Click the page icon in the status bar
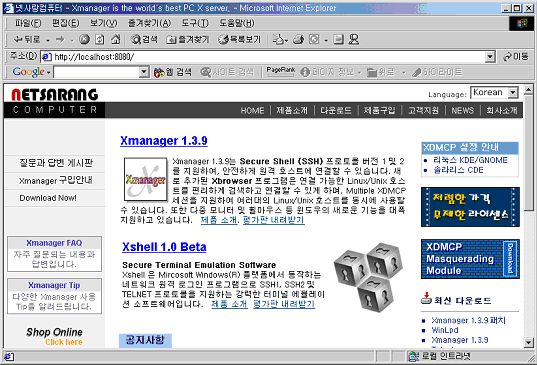The height and width of the screenshot is (365, 537). click(x=9, y=356)
